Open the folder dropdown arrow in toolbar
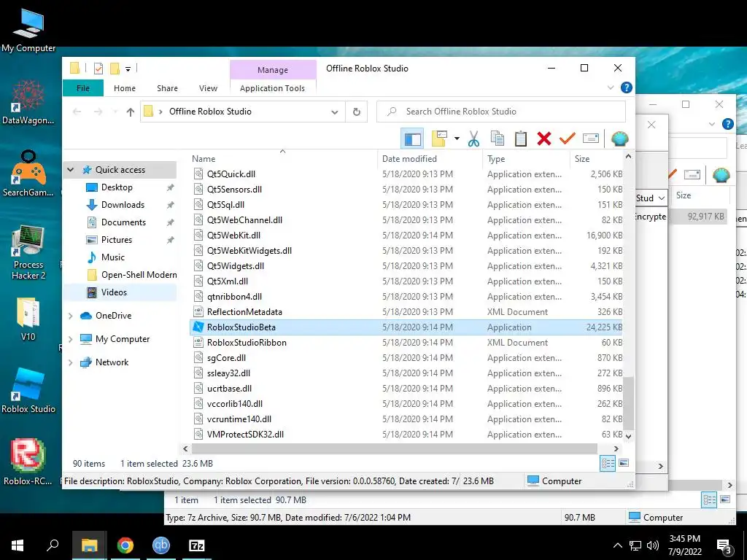The height and width of the screenshot is (560, 747). click(457, 139)
